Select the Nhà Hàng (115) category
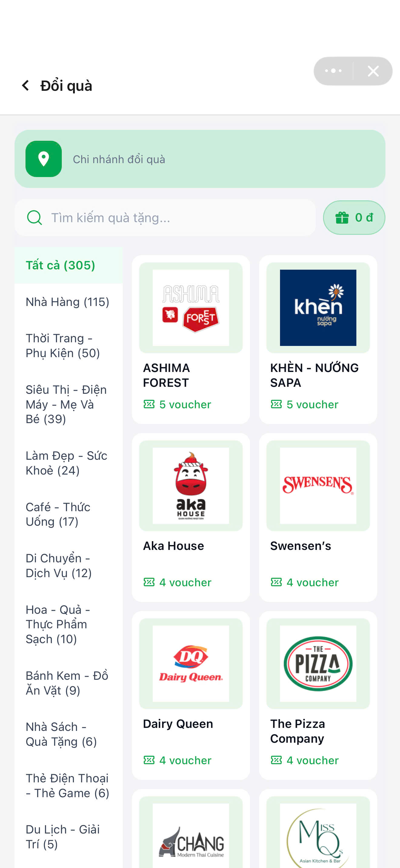This screenshot has height=868, width=400. tap(68, 302)
